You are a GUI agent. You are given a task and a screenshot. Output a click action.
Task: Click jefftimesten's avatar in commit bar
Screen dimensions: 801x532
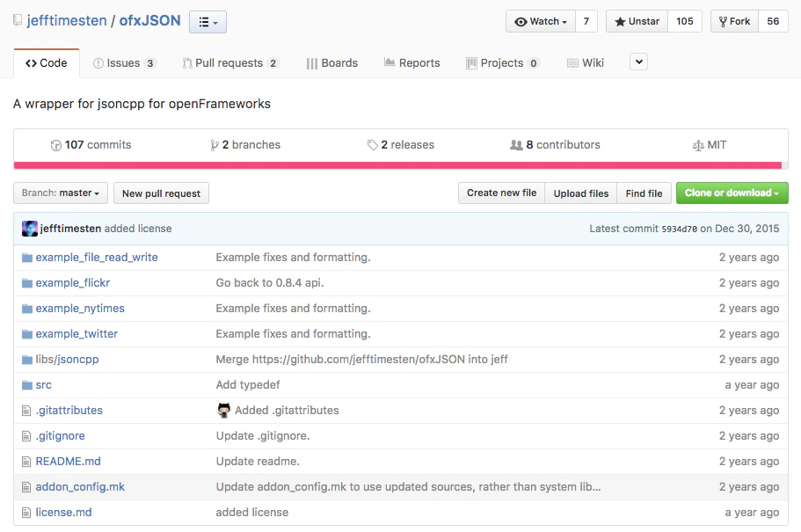click(30, 229)
